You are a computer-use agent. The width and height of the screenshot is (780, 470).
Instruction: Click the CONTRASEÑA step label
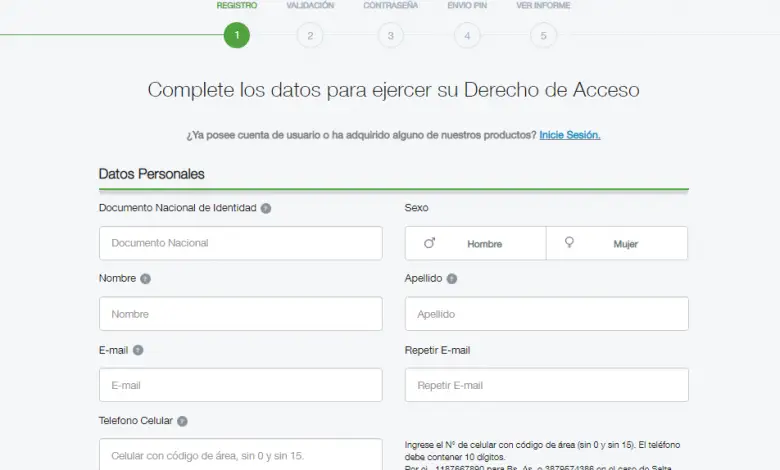390,5
